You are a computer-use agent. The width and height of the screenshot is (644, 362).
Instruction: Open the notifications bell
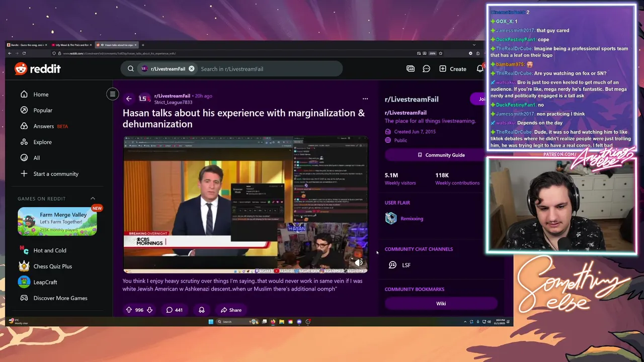[x=479, y=69]
